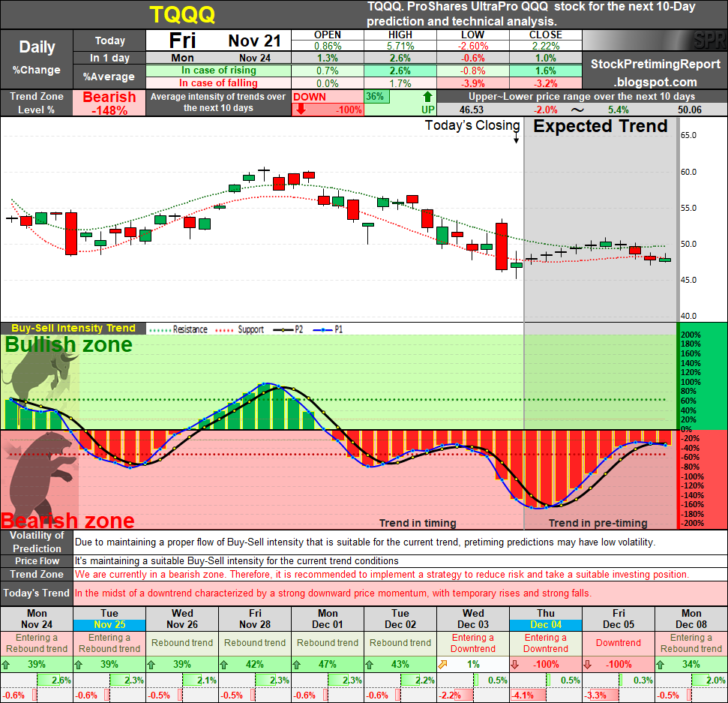This screenshot has height=703, width=728.
Task: Click the CLOSE 2.22% value
Action: click(546, 46)
